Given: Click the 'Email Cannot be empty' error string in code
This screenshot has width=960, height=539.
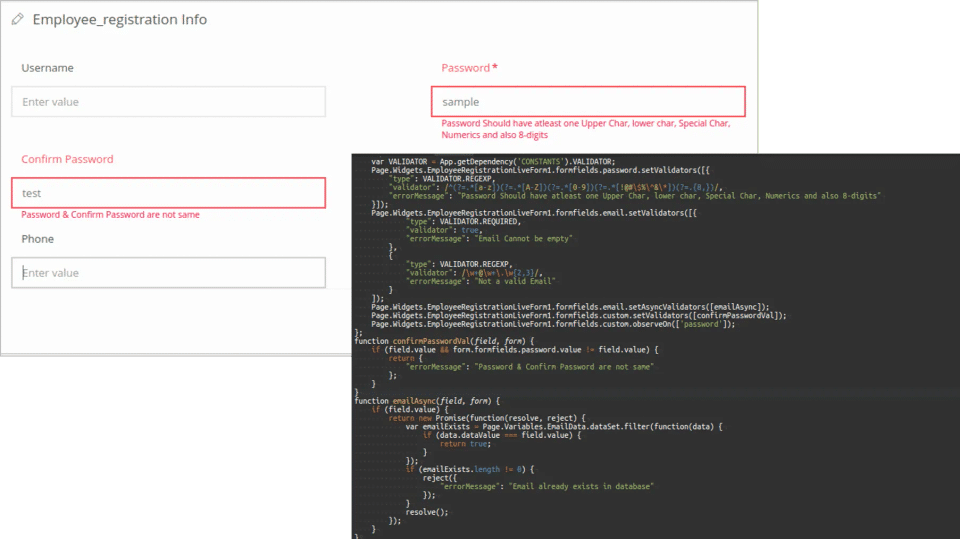Looking at the screenshot, I should pos(523,239).
